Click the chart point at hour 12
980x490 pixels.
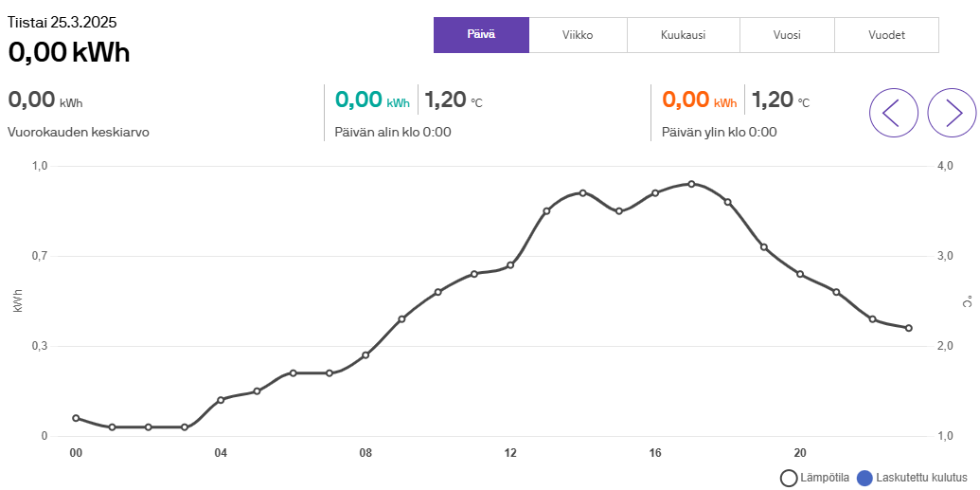pos(510,265)
